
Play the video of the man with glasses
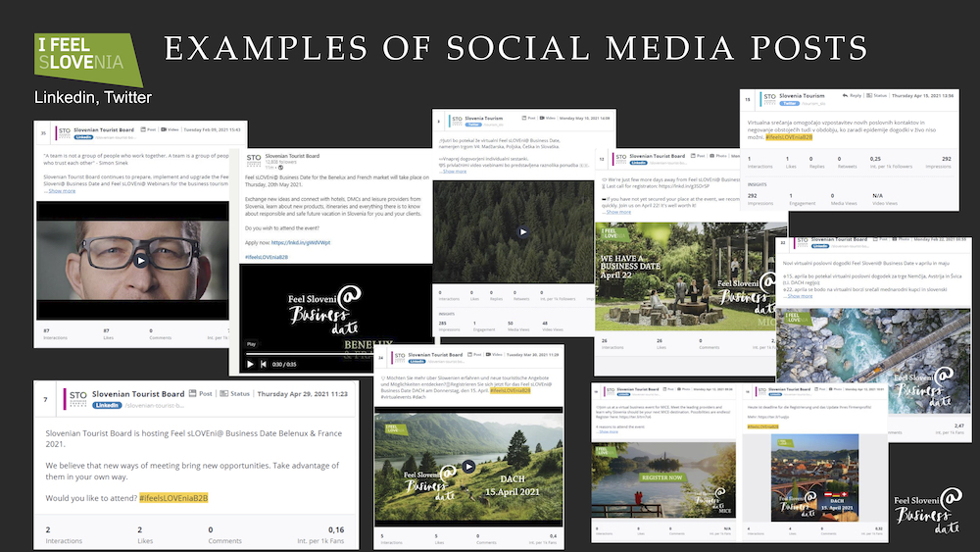[x=141, y=261]
